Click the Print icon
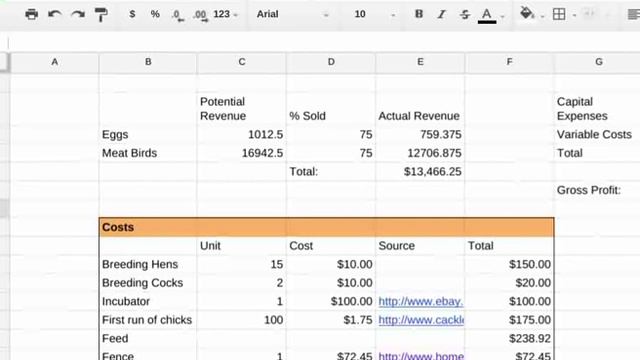Viewport: 640px width, 360px height. click(x=31, y=14)
